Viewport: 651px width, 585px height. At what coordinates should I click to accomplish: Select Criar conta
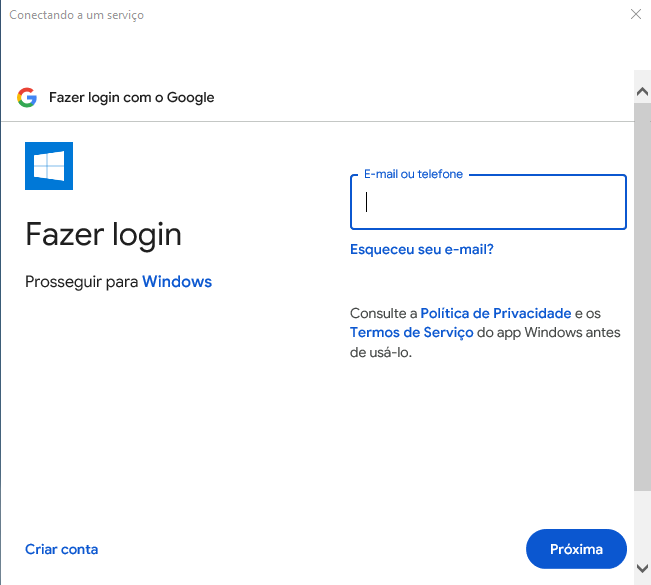point(61,549)
